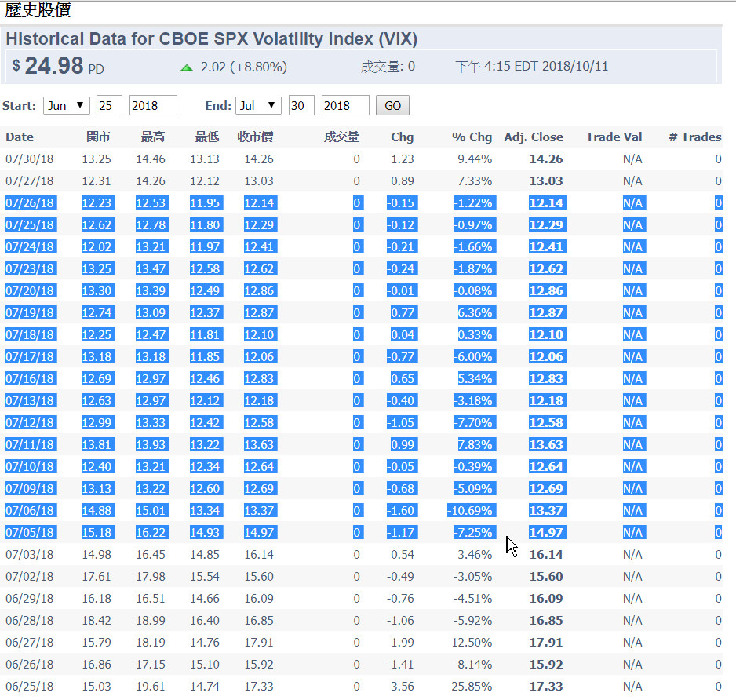Open the Start month dropdown showing Jun
Image resolution: width=736 pixels, height=700 pixels.
pyautogui.click(x=66, y=106)
